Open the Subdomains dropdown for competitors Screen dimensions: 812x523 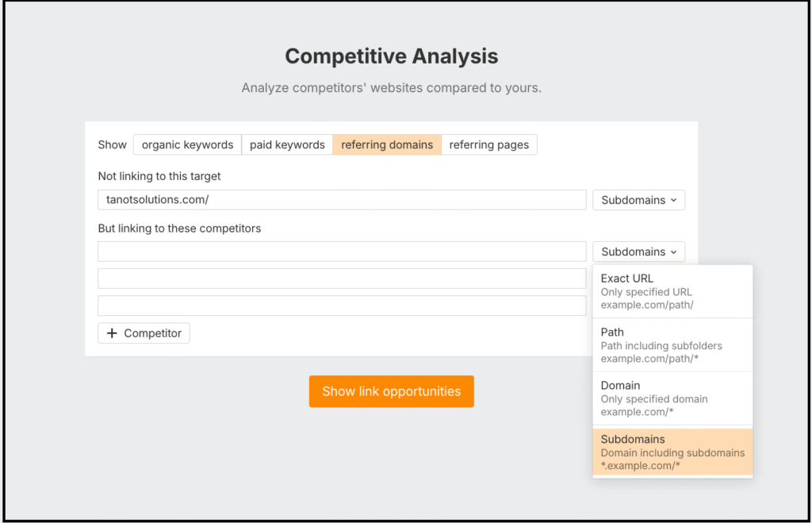[638, 252]
